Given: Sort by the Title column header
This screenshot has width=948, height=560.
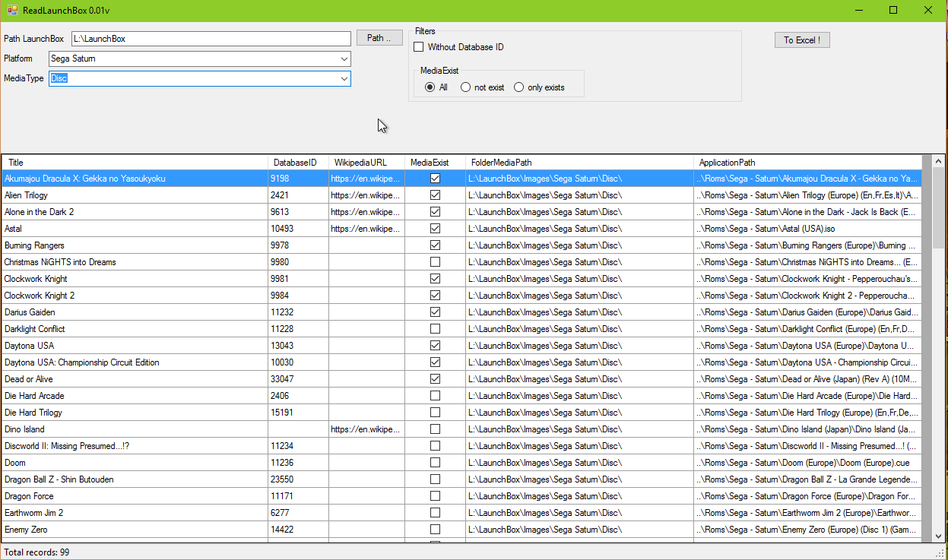Looking at the screenshot, I should pyautogui.click(x=135, y=163).
